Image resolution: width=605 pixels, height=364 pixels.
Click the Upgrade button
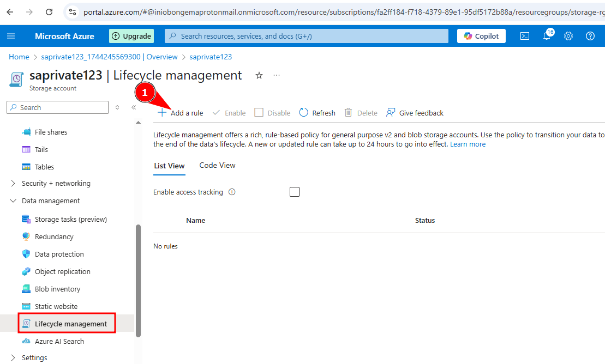(131, 37)
